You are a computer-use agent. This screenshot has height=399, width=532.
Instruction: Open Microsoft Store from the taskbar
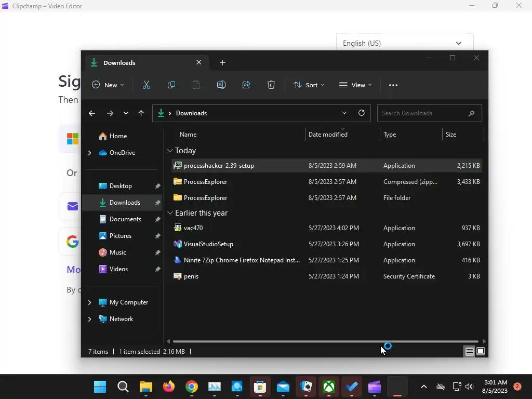tap(260, 387)
